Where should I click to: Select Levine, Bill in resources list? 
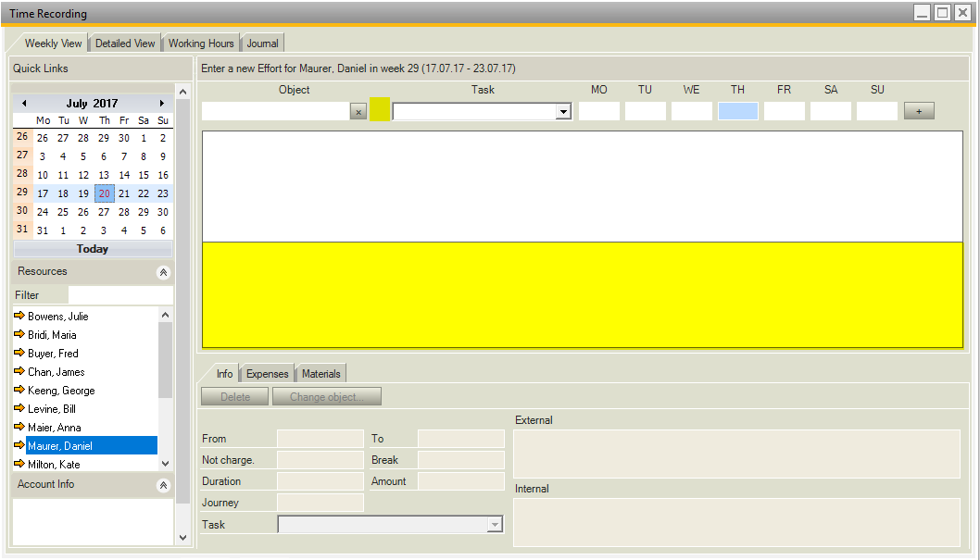[52, 409]
